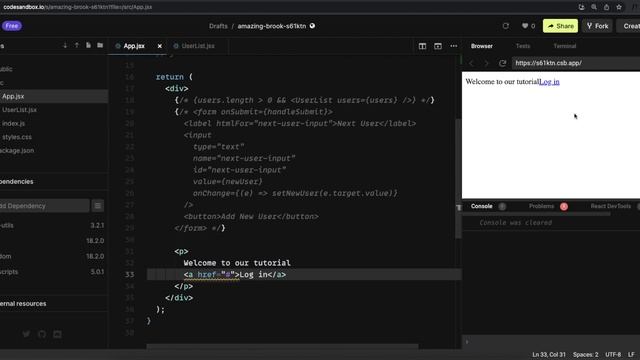Create a new folder with the folder icon
Screen dimensions: 640x360
point(100,45)
